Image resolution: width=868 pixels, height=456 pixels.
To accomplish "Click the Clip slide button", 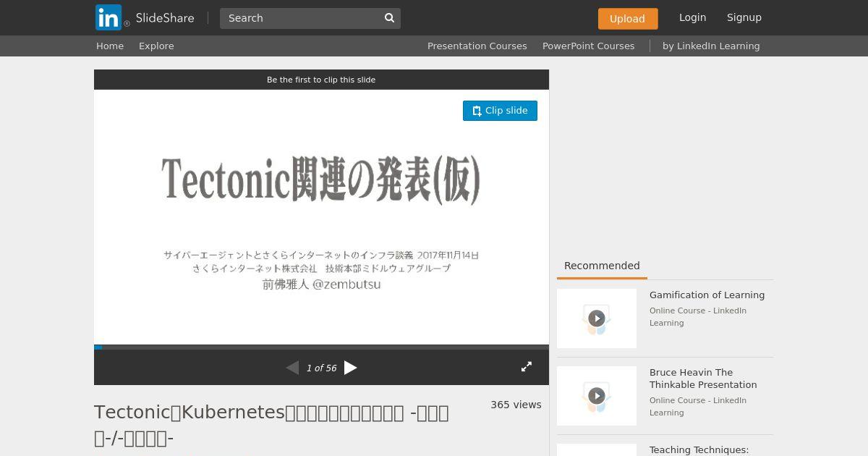I will 500,111.
